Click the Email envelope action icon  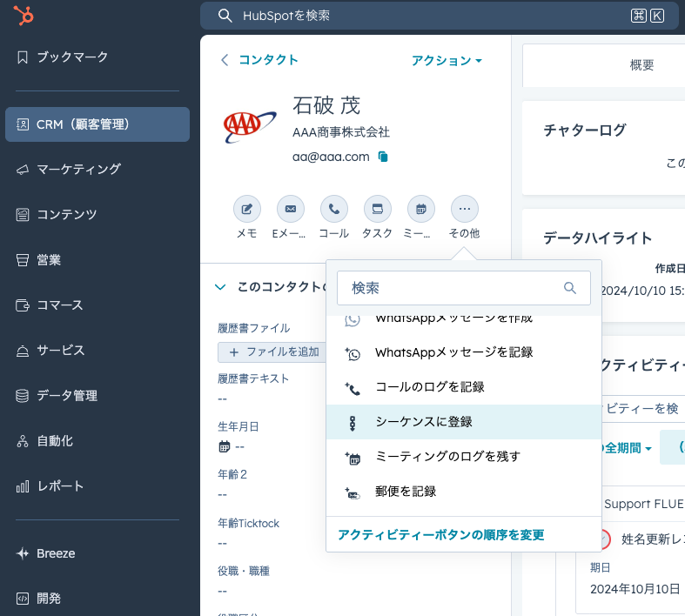[290, 210]
